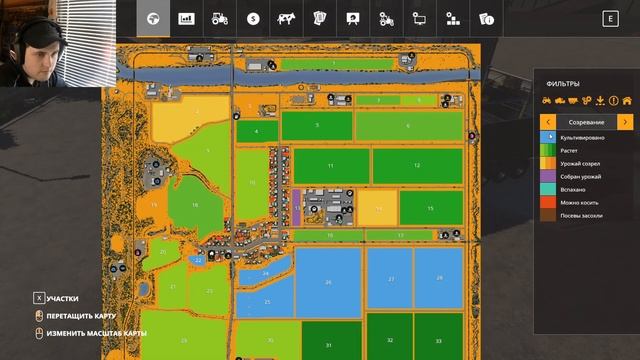Click the brown Посевы засохли swatch
Screen dimensions: 640x360
pos(548,216)
